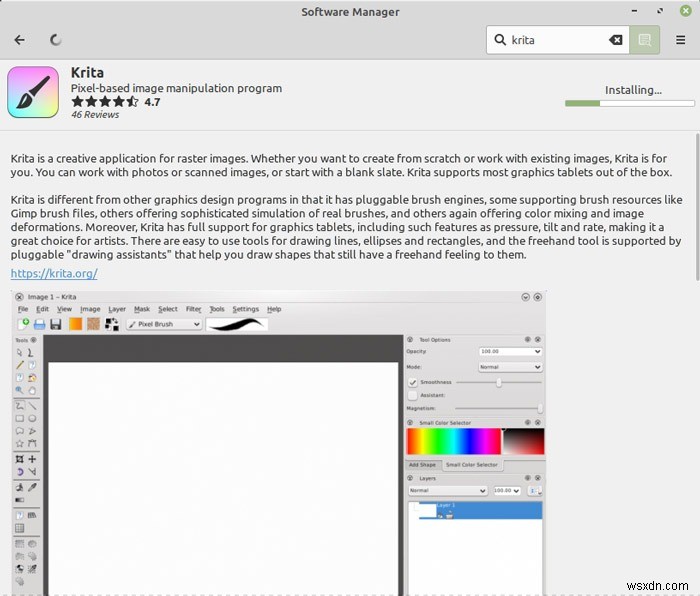The width and height of the screenshot is (700, 596).
Task: Pick a shade in the red-black square
Action: click(524, 442)
